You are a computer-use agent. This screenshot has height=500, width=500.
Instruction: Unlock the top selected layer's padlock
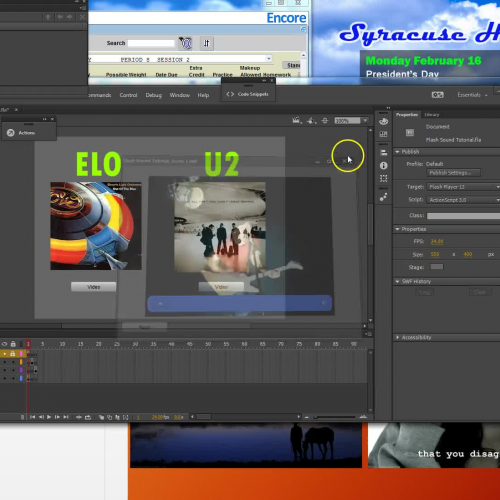pyautogui.click(x=13, y=353)
